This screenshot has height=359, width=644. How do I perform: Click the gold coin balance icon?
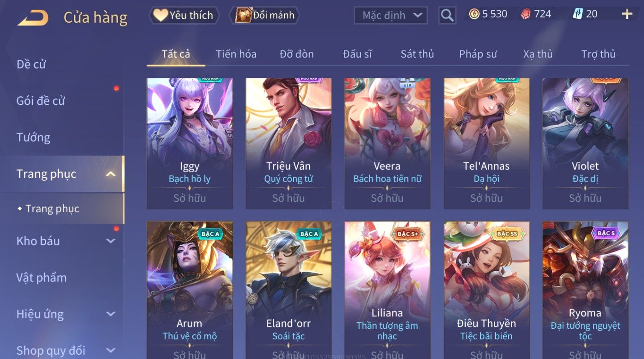[x=474, y=14]
